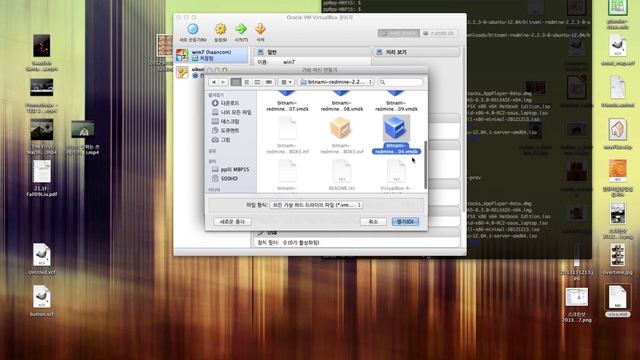
Task: Select the ubuntu virtual machine icon in VirtualBox
Action: tap(182, 72)
